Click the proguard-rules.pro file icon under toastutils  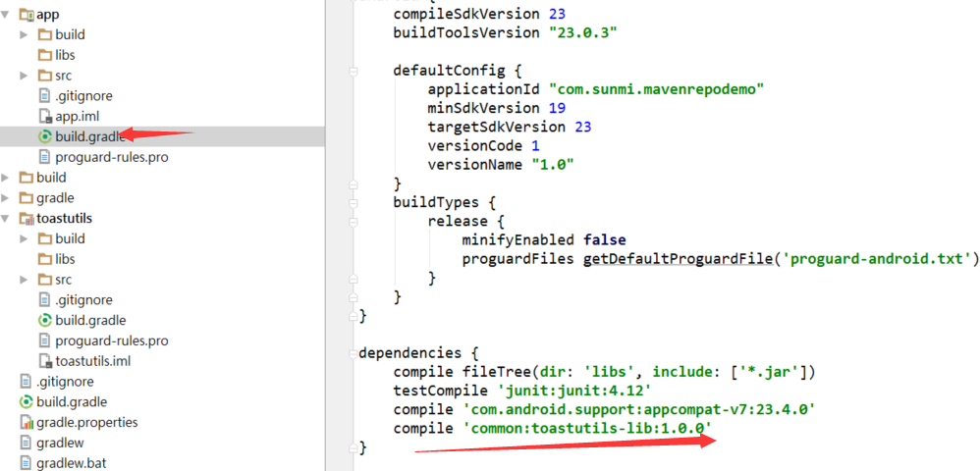(44, 341)
